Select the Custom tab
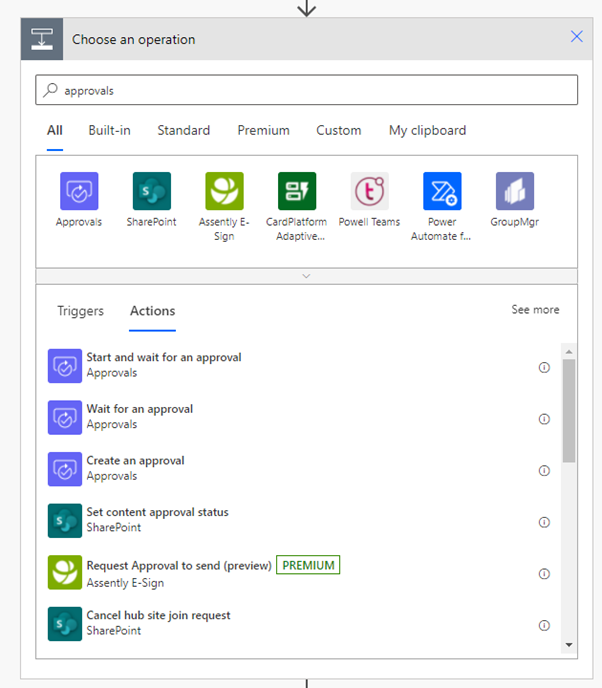The width and height of the screenshot is (602, 688). point(339,130)
